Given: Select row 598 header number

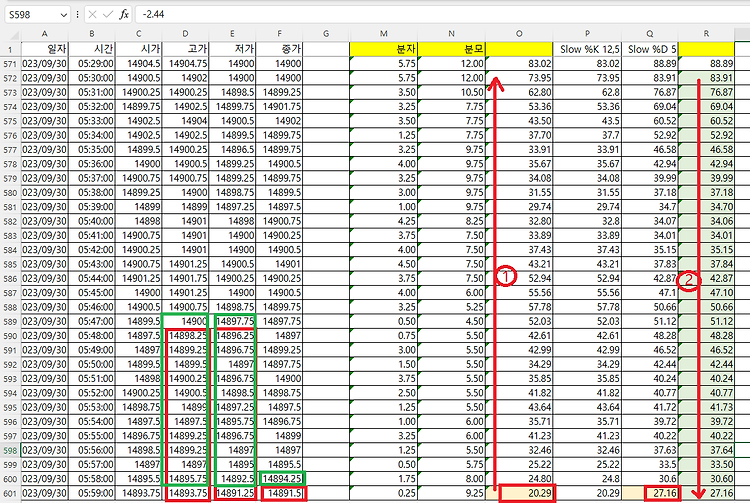Looking at the screenshot, I should click(x=10, y=450).
